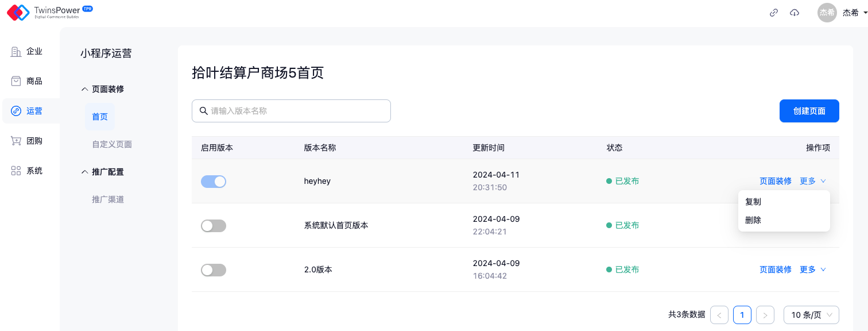Click 页面装修 link for heyhey row
This screenshot has height=331, width=868.
point(775,181)
